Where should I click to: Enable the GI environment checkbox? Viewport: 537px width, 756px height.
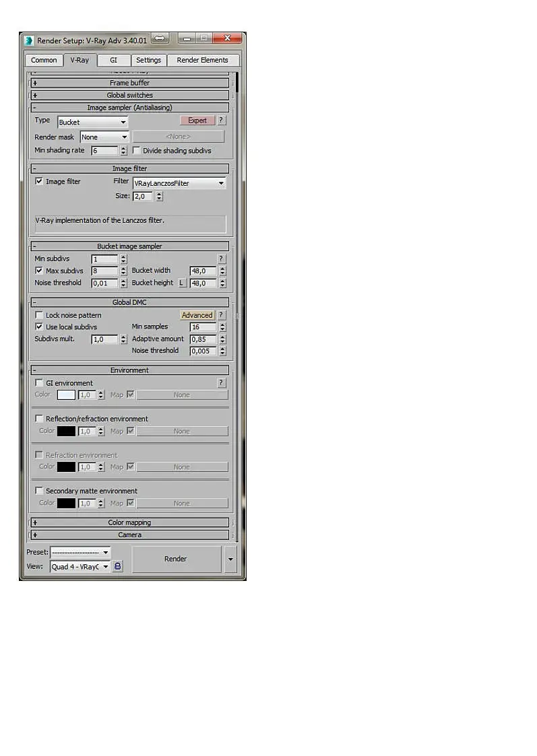(x=39, y=383)
